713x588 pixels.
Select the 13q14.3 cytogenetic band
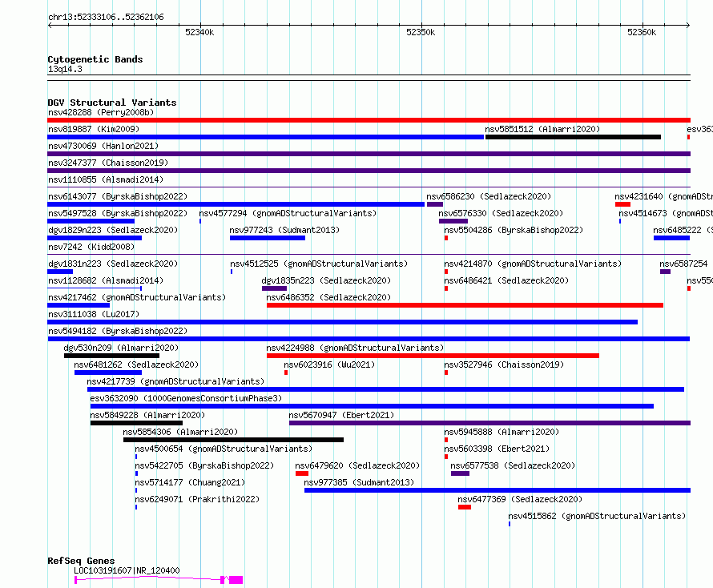point(369,78)
